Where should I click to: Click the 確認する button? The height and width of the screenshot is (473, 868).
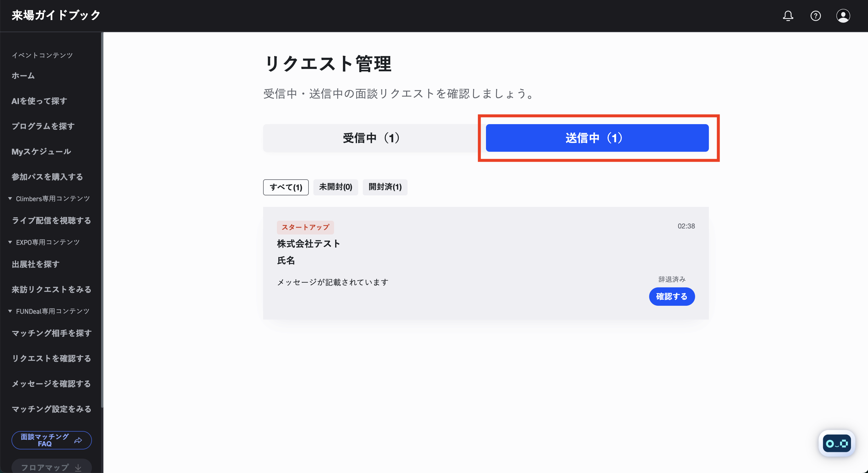672,296
